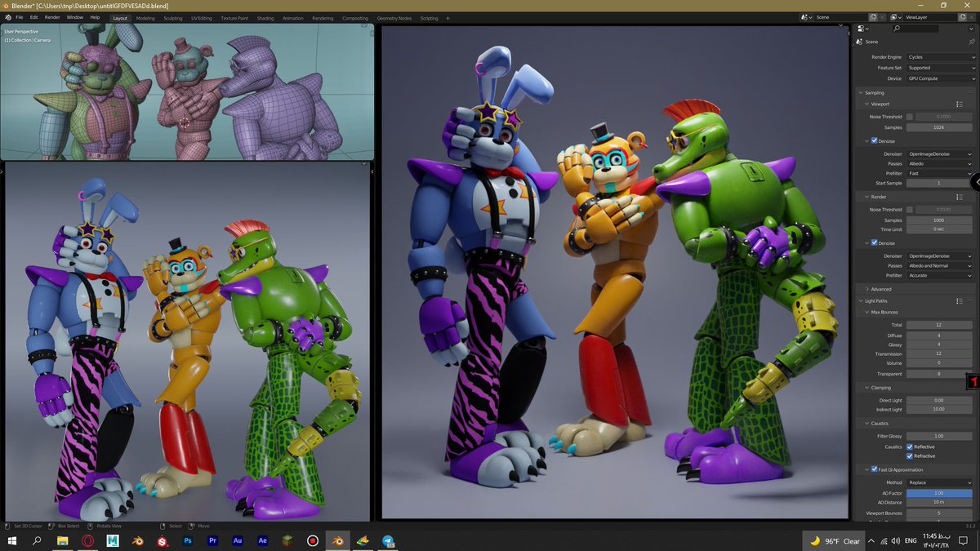
Task: Open the Method Replace dropdown
Action: [938, 482]
